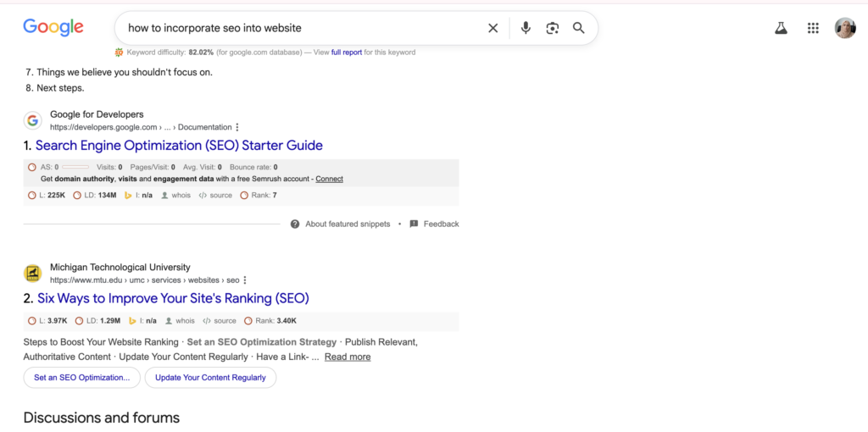
Task: Click the authority score progress bar
Action: [75, 167]
